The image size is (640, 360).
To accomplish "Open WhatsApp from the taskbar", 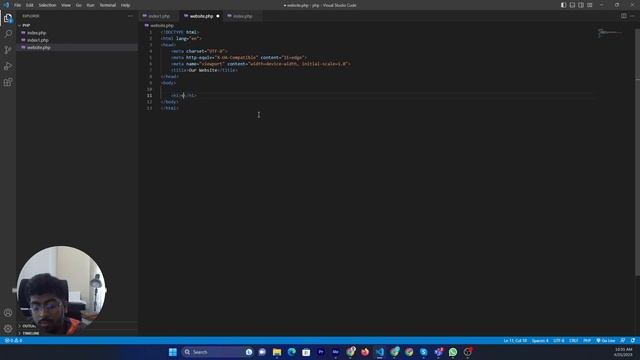I will click(453, 352).
